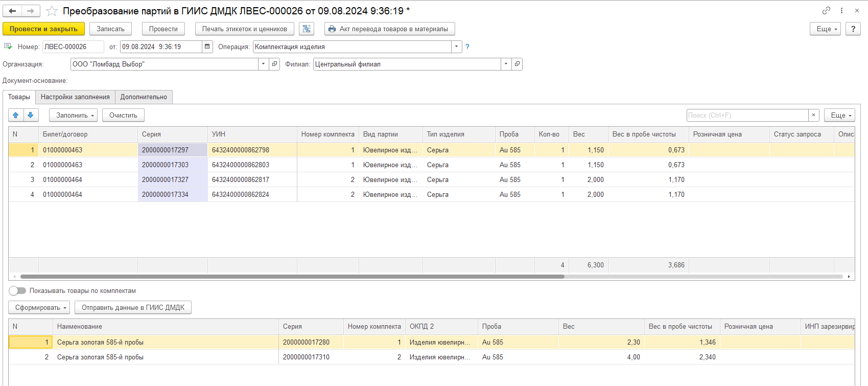Click the Записать button

coord(110,29)
